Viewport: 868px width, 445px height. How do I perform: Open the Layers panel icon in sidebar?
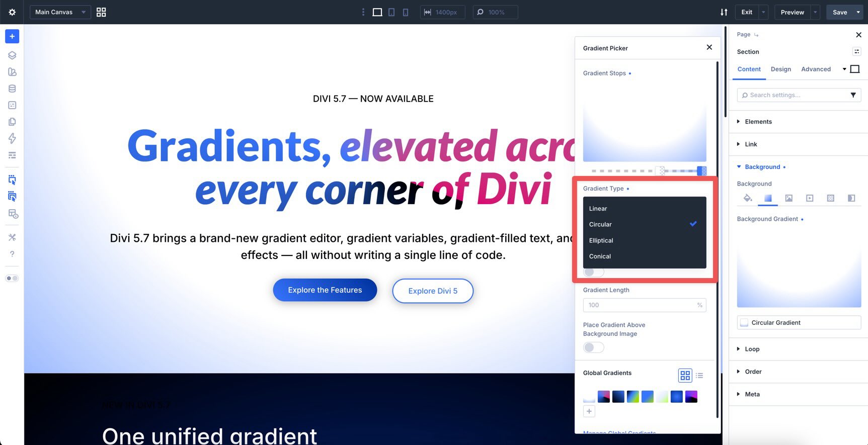(x=12, y=55)
